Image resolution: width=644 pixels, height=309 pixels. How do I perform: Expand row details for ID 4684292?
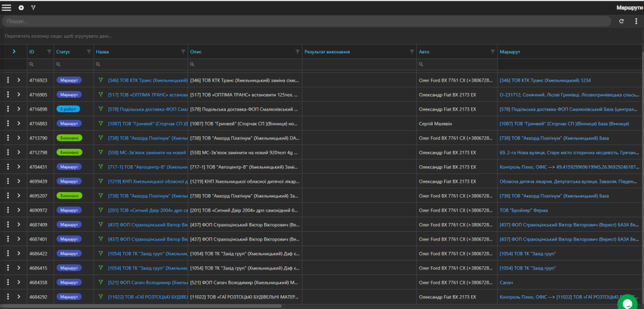click(18, 296)
